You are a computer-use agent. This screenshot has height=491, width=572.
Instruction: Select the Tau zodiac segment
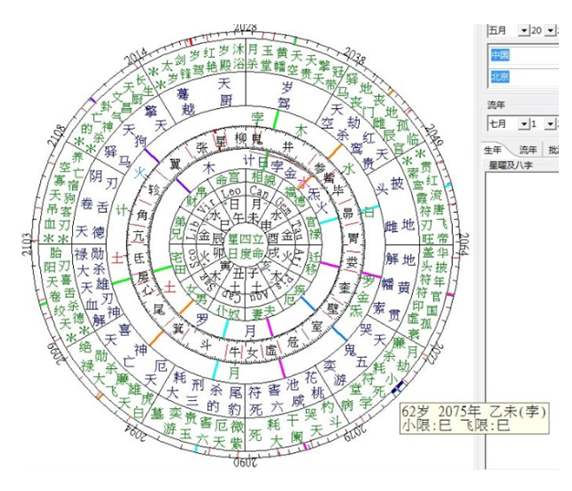(x=297, y=228)
